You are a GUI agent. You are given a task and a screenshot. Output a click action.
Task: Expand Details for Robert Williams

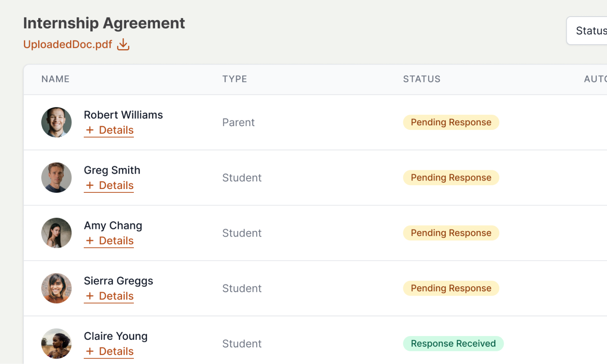click(x=109, y=130)
